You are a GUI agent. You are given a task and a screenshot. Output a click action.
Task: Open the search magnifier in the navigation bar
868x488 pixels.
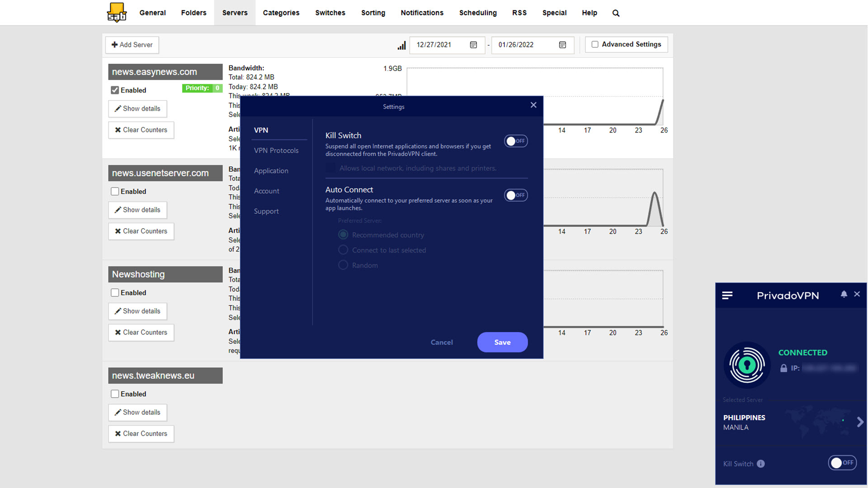pyautogui.click(x=616, y=13)
